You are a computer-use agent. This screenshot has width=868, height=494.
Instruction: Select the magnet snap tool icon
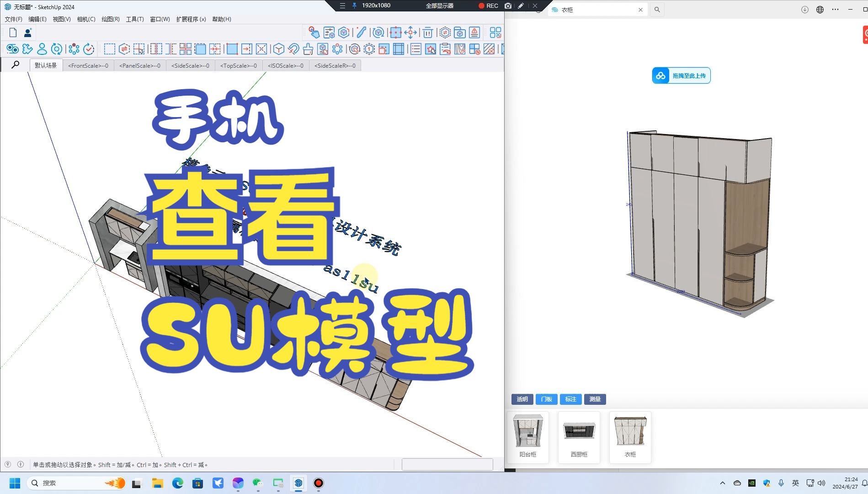coord(293,49)
